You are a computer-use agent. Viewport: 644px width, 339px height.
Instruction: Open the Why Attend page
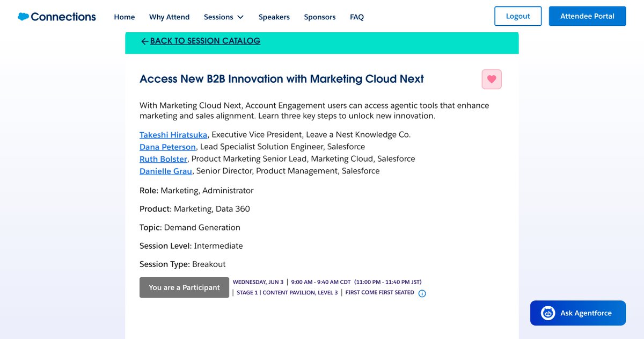click(x=170, y=17)
